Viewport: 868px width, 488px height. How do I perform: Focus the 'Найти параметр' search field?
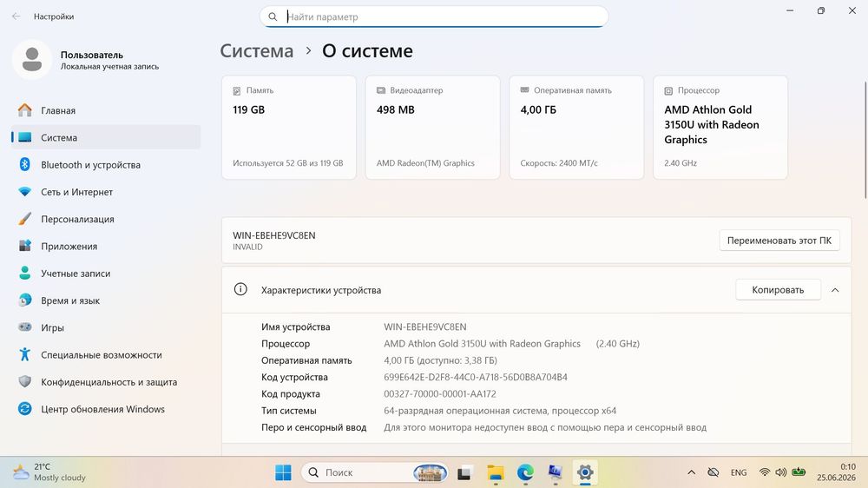pyautogui.click(x=434, y=16)
